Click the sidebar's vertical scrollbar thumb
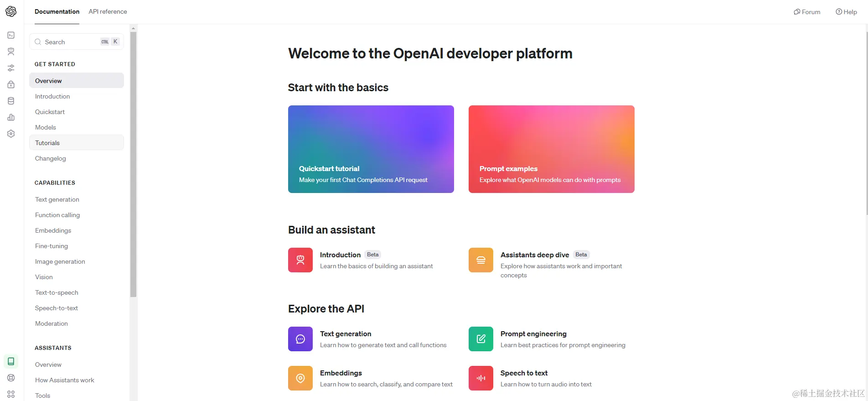 [133, 164]
